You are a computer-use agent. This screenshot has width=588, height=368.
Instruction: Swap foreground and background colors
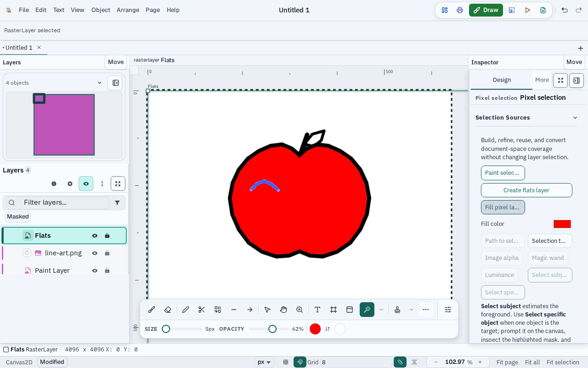328,329
